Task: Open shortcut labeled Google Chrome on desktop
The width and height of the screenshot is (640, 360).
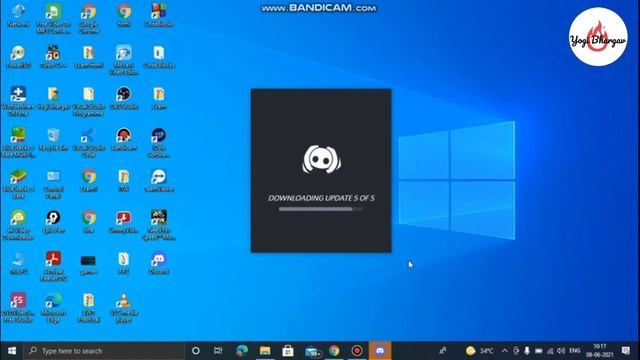Action: coord(89,18)
